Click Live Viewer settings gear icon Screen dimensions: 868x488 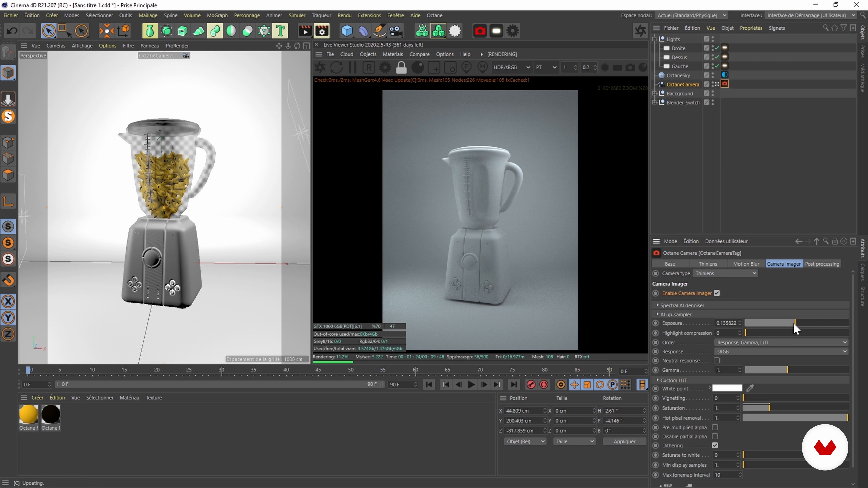pos(385,67)
